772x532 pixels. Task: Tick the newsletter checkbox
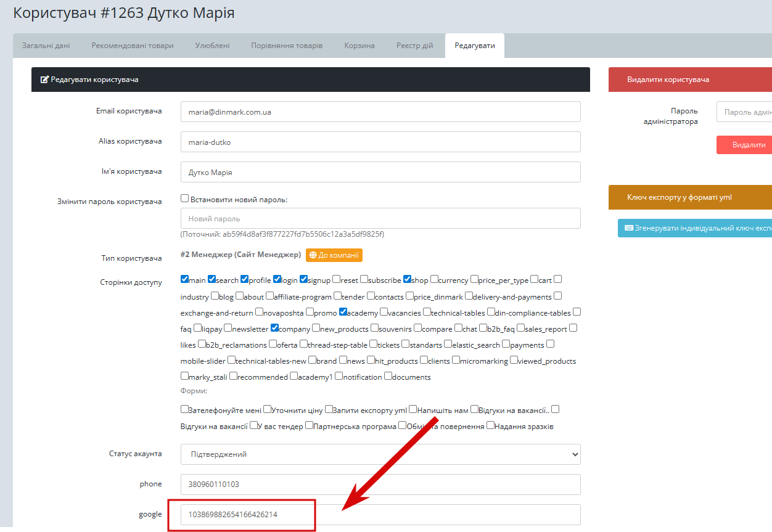point(228,327)
